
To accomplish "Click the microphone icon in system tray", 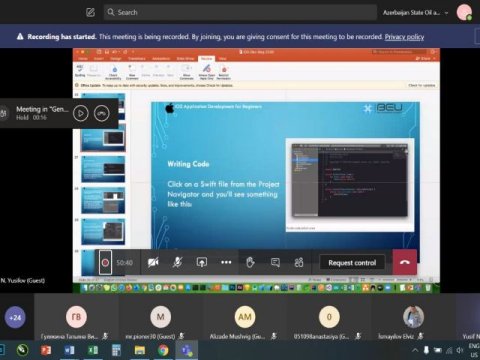I will click(x=426, y=350).
